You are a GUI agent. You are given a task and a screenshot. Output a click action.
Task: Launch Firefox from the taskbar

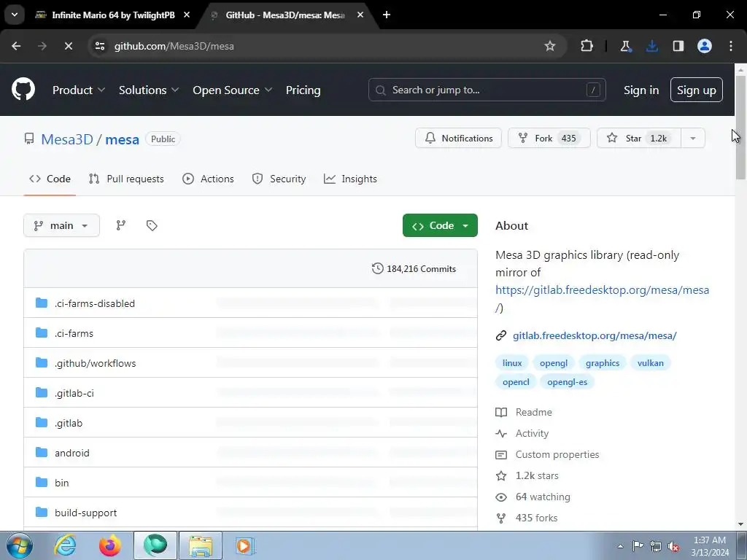(x=110, y=545)
